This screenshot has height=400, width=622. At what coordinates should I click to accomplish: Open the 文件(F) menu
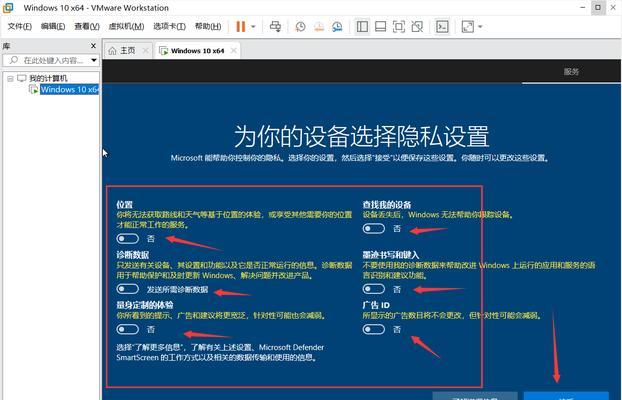coord(19,26)
